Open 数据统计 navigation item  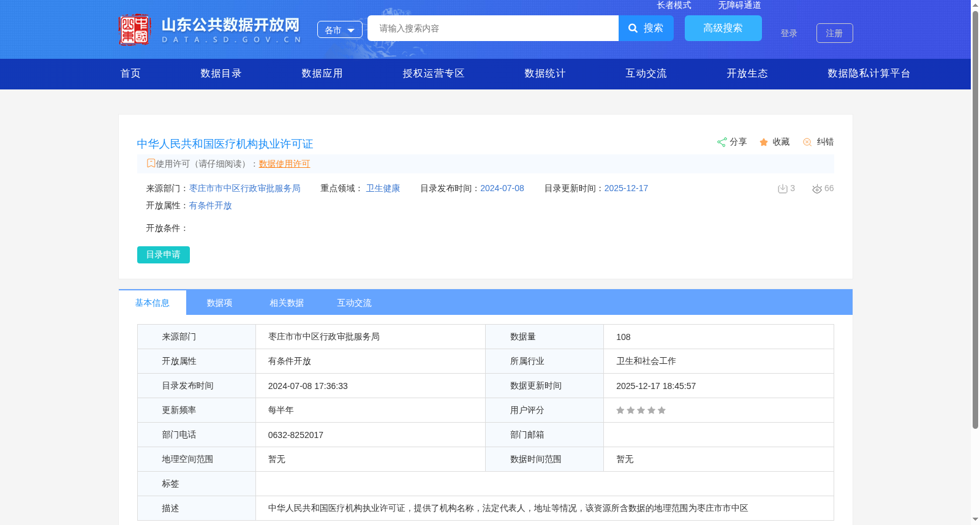pyautogui.click(x=545, y=74)
